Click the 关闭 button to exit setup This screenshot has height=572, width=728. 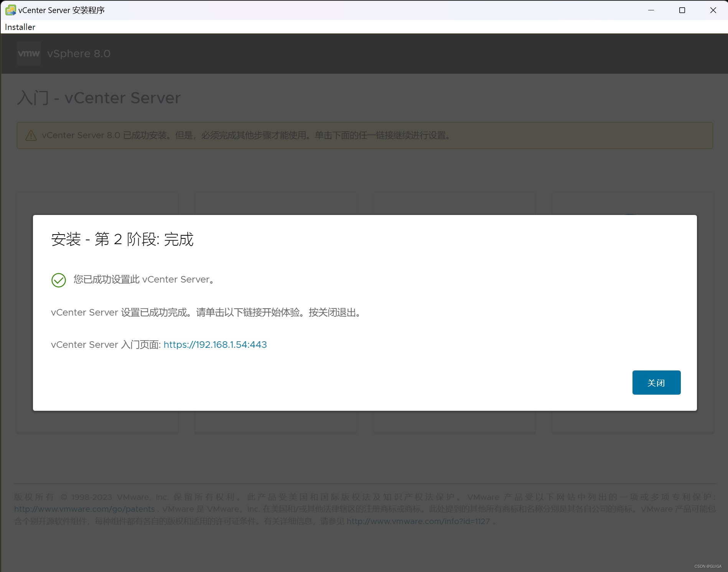pos(656,382)
